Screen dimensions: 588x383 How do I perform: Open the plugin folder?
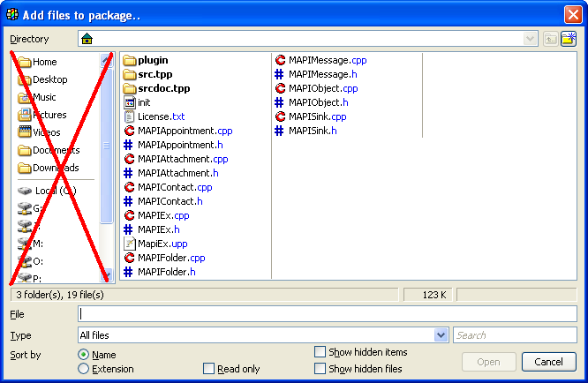(153, 60)
